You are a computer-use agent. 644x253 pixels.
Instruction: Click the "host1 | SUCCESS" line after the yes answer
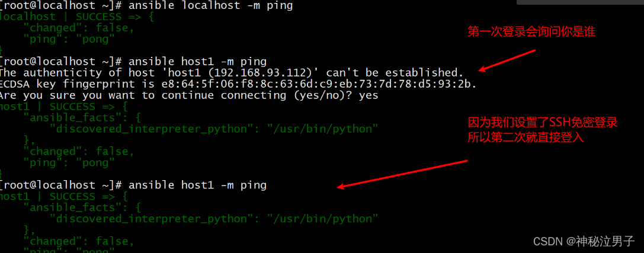click(x=64, y=107)
